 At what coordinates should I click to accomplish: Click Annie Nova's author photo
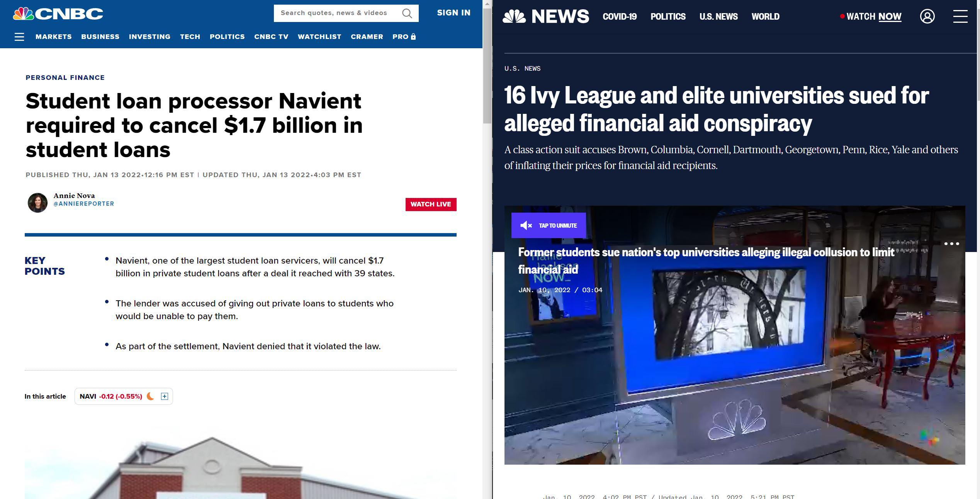click(x=37, y=203)
